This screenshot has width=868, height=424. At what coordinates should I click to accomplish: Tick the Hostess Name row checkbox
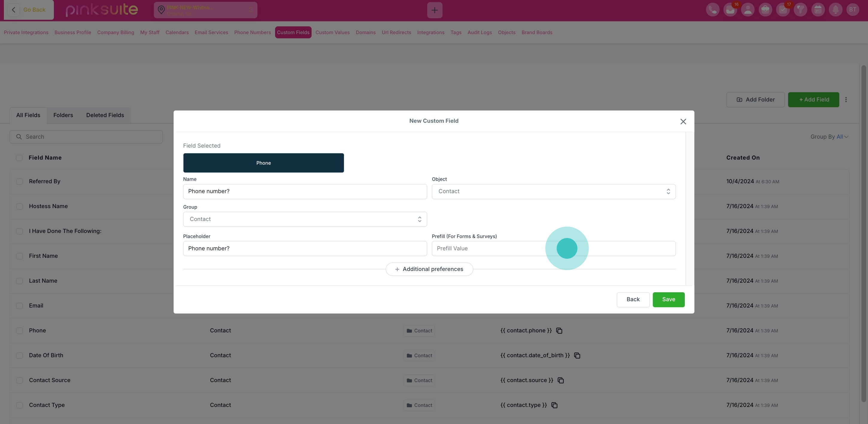tap(19, 206)
